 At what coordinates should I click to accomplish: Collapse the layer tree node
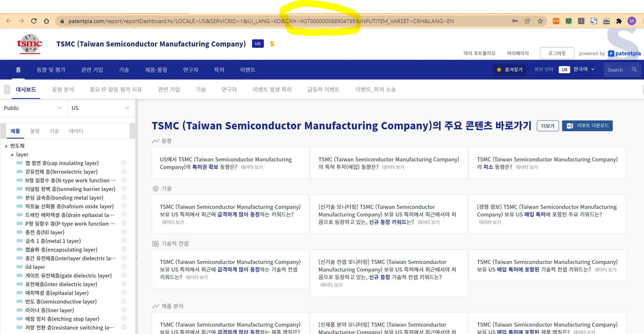click(x=12, y=155)
